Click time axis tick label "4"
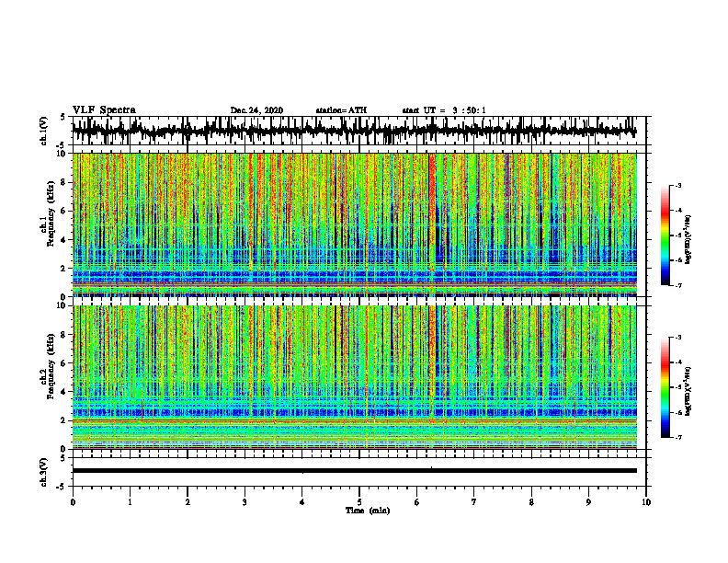 point(301,502)
